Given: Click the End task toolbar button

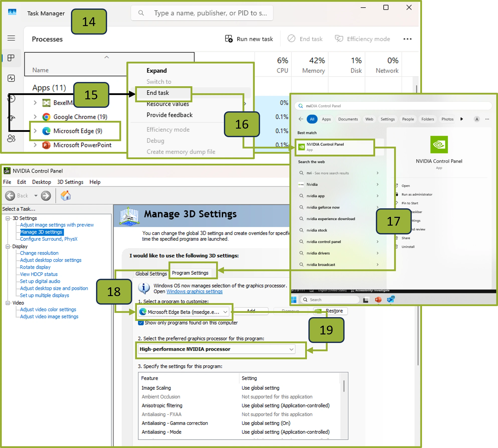Looking at the screenshot, I should click(x=305, y=39).
